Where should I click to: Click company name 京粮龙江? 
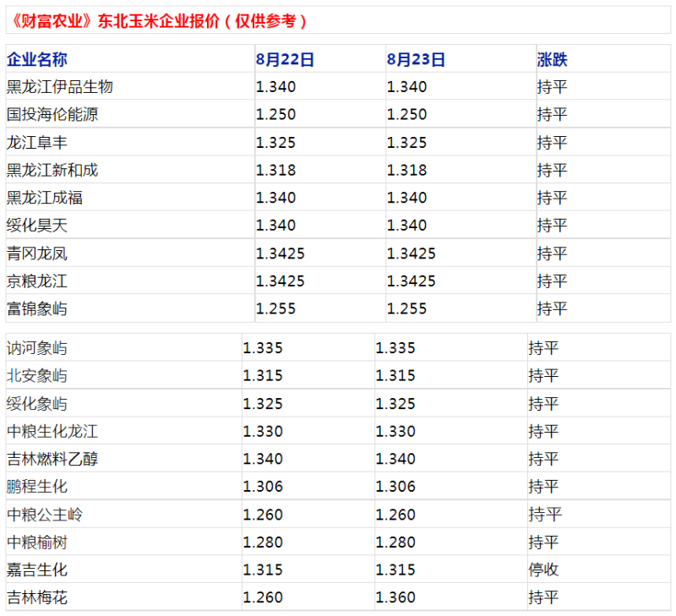pyautogui.click(x=37, y=281)
